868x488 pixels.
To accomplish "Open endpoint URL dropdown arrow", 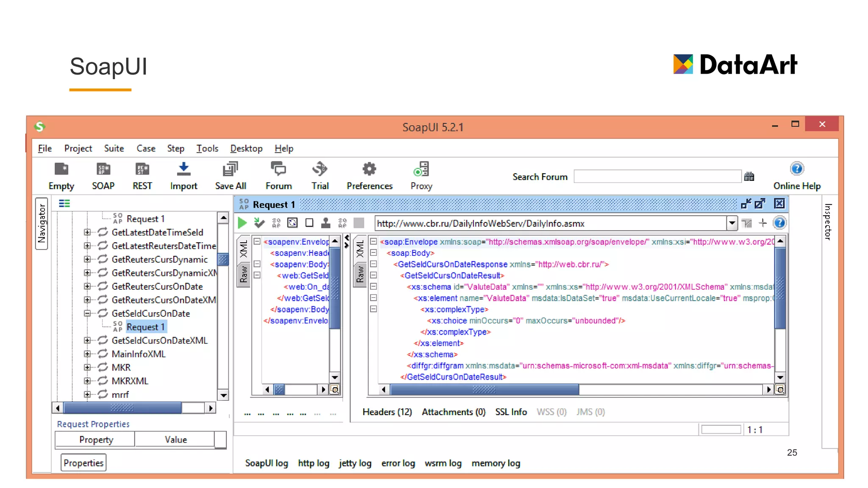I will point(732,223).
